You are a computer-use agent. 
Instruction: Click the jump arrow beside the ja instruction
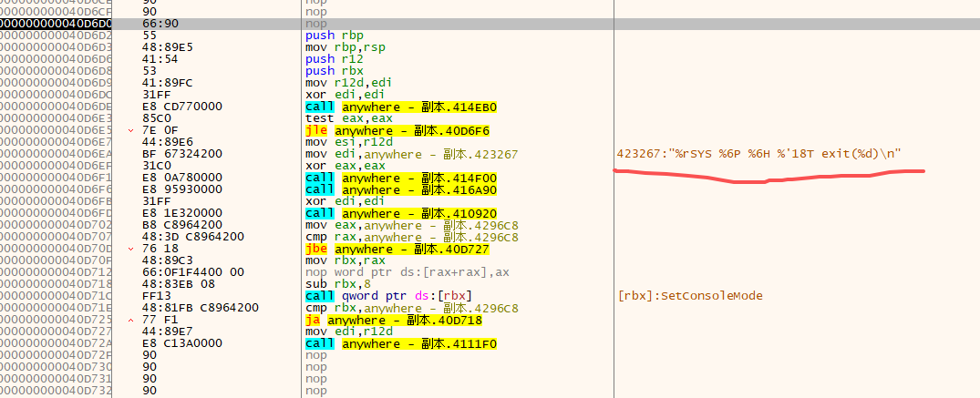[x=133, y=320]
